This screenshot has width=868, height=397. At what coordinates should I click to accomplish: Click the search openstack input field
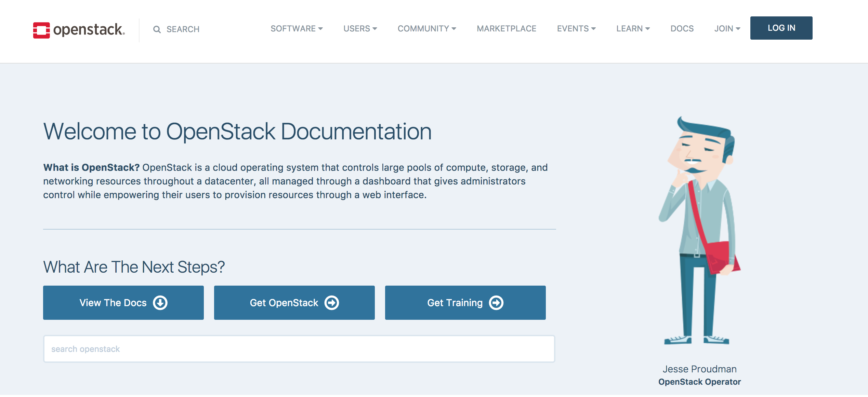tap(299, 349)
